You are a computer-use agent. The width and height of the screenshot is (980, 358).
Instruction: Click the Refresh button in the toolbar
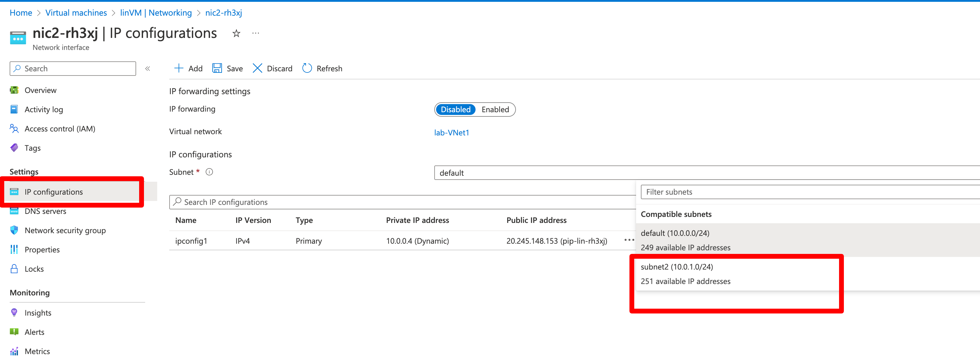322,68
